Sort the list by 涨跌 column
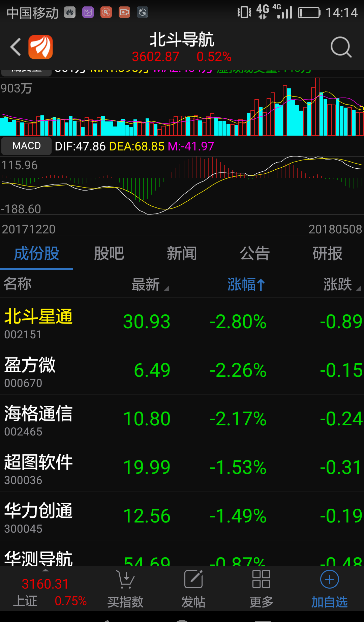Viewport: 364px width, 622px height. (x=342, y=284)
